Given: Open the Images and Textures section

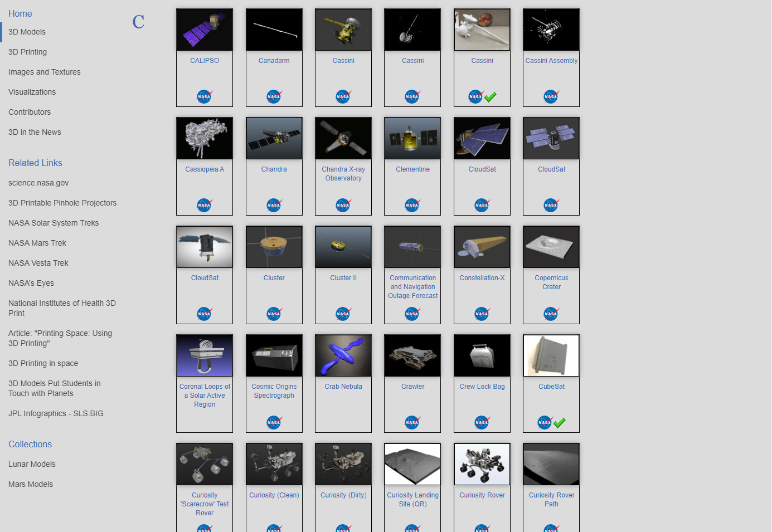Looking at the screenshot, I should tap(44, 72).
